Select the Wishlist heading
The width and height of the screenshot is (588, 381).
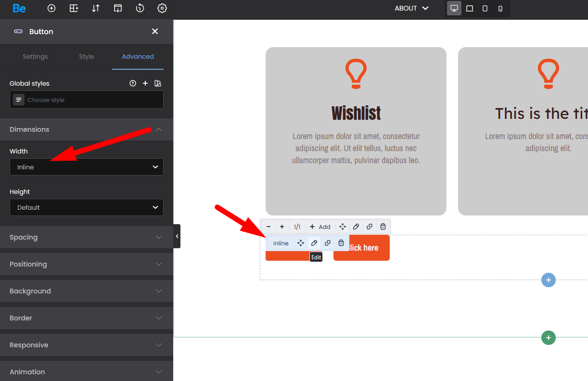coord(356,114)
